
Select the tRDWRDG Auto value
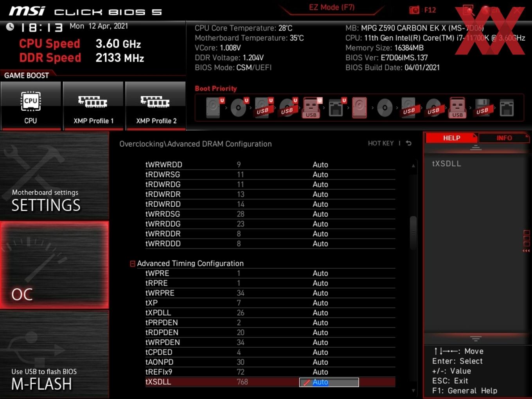(x=320, y=184)
